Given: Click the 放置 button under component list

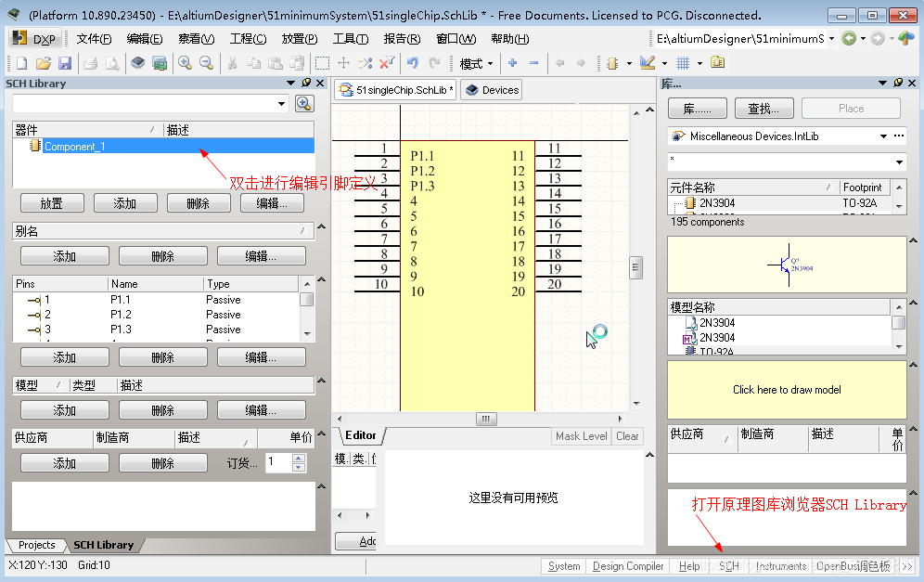Looking at the screenshot, I should pos(51,203).
